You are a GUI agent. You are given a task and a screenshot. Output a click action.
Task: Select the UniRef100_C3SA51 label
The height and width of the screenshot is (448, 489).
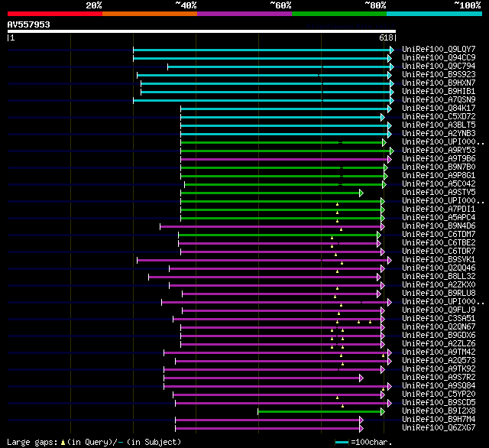click(439, 319)
